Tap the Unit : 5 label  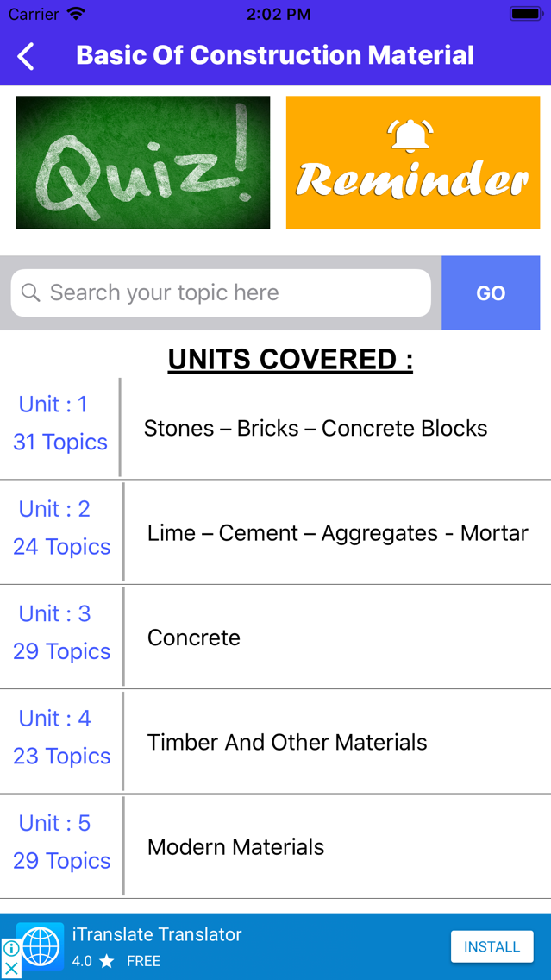55,823
